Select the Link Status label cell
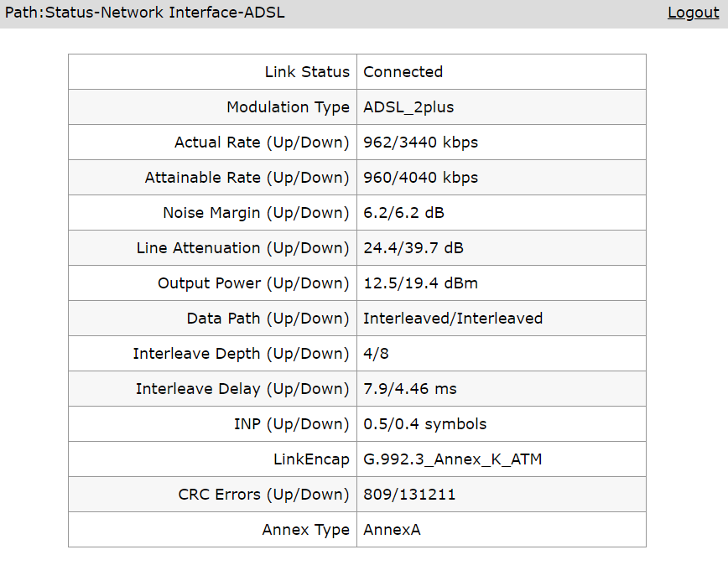 tap(213, 72)
